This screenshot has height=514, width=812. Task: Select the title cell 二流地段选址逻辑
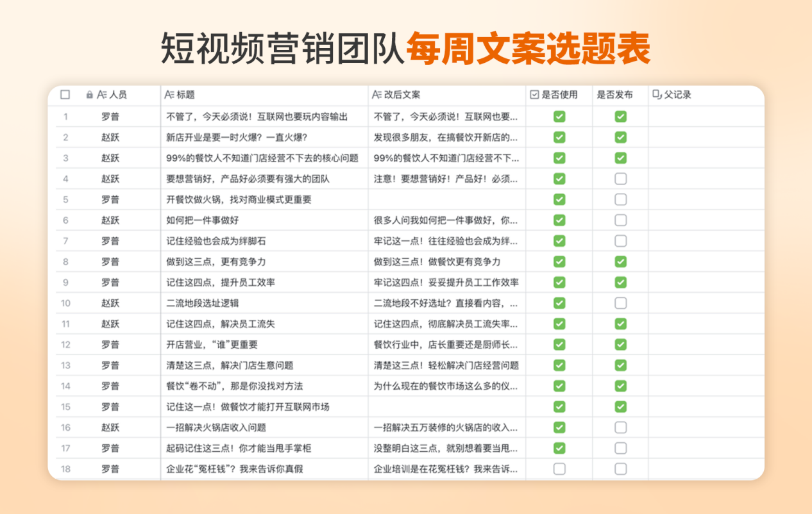coord(202,303)
